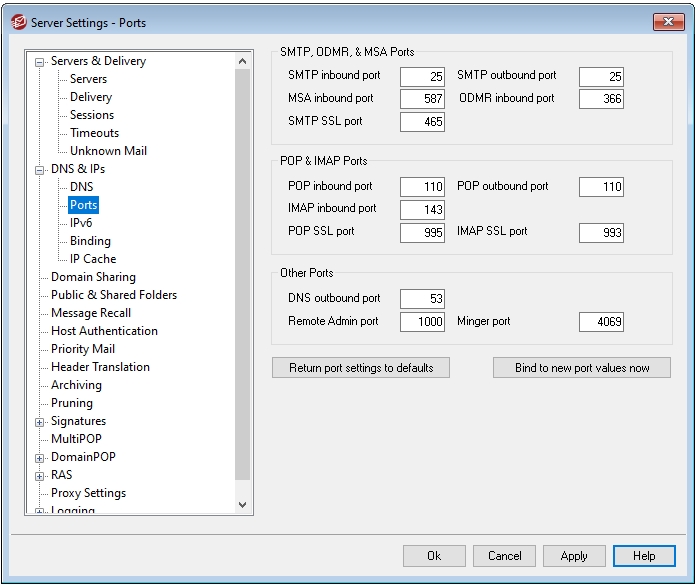The width and height of the screenshot is (697, 586).
Task: Expand the RAS tree node
Action: point(40,476)
